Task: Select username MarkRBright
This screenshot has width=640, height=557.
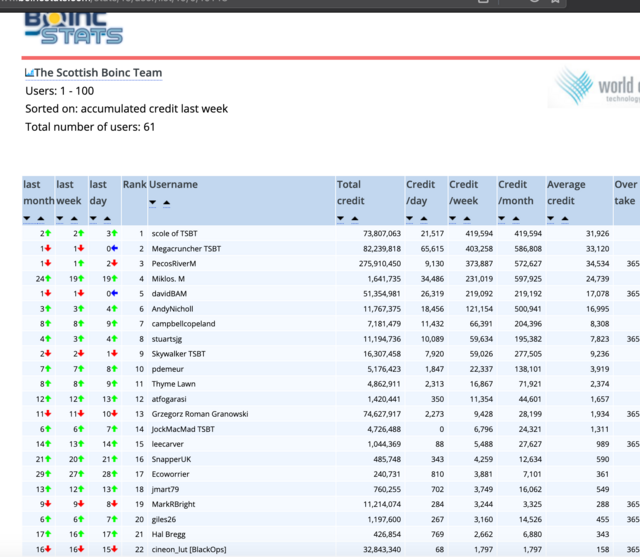Action: pos(173,504)
